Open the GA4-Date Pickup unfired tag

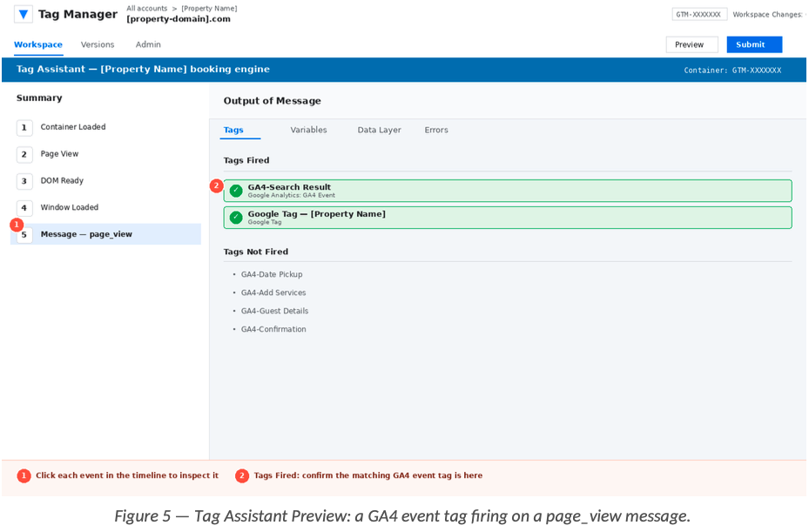point(272,275)
